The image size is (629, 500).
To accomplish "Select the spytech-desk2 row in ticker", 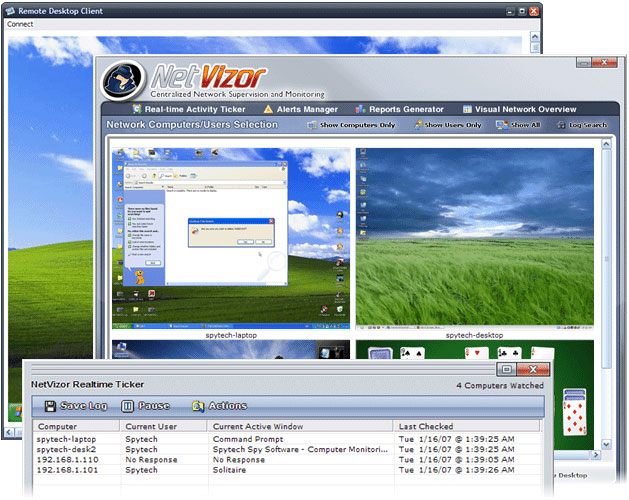I will pos(287,449).
